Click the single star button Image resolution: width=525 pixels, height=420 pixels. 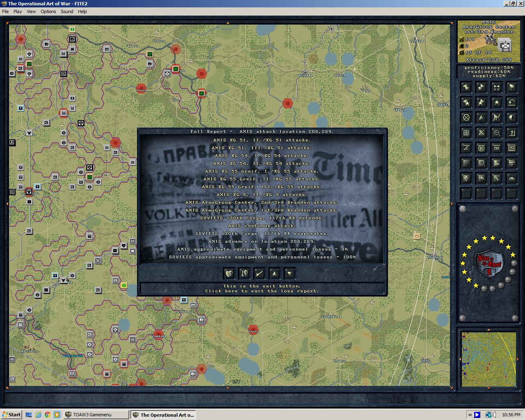pos(497,102)
